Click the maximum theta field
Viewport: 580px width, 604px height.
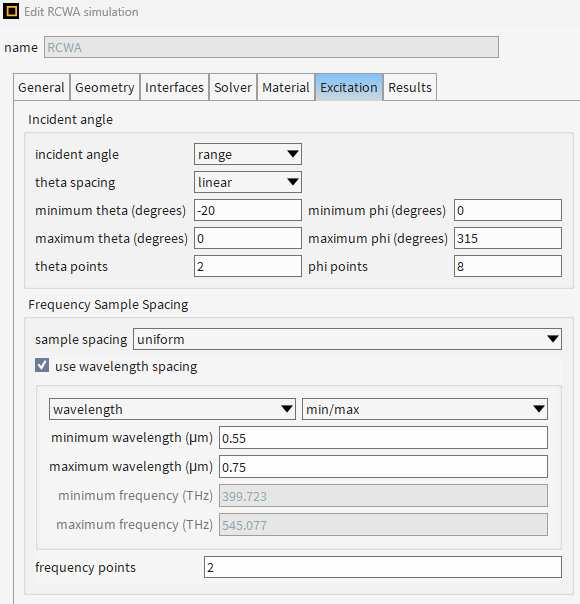[248, 238]
